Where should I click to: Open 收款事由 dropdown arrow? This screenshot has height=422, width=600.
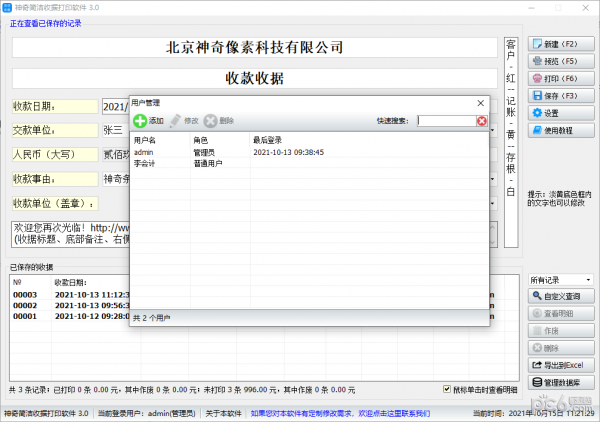[x=493, y=179]
